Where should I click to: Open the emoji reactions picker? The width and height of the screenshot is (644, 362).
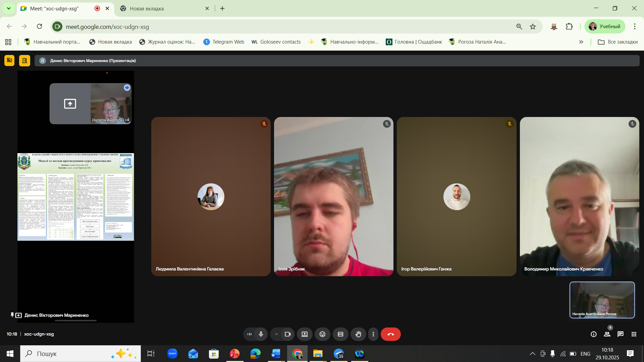(x=322, y=334)
